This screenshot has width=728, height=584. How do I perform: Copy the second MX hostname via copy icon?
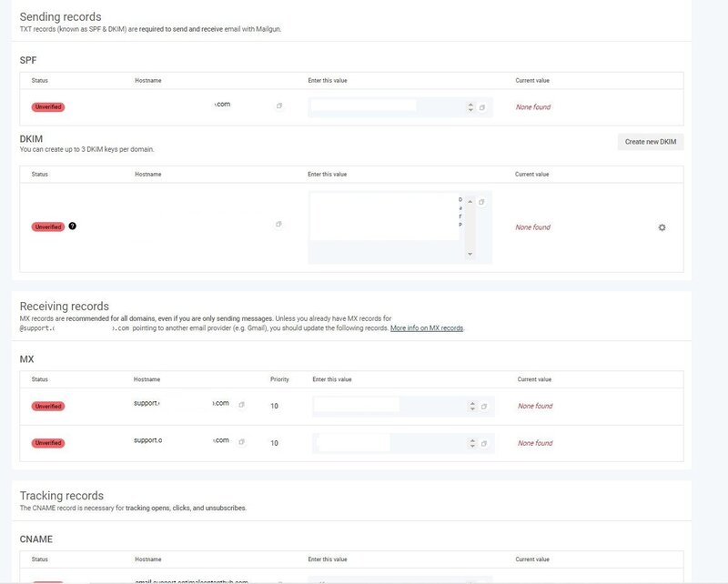click(x=241, y=442)
